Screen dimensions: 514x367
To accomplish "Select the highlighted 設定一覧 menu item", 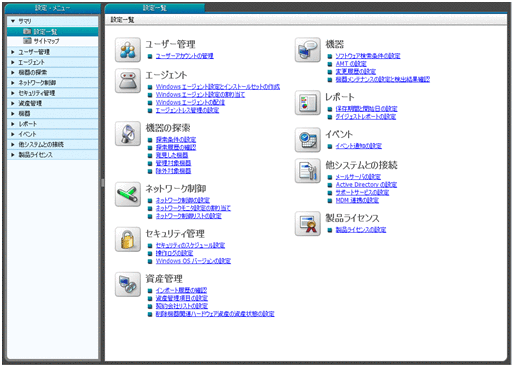I will pyautogui.click(x=53, y=32).
